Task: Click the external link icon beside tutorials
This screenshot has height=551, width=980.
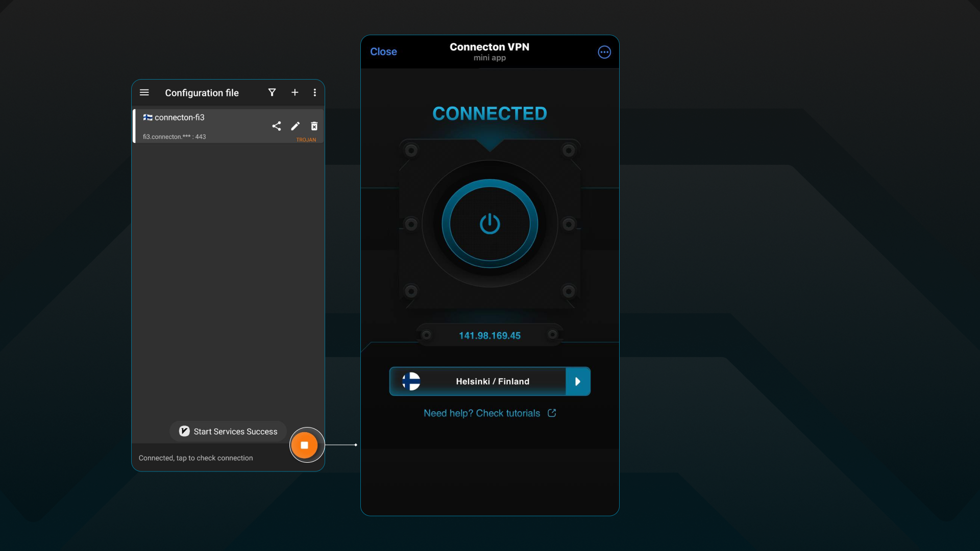Action: pyautogui.click(x=552, y=413)
